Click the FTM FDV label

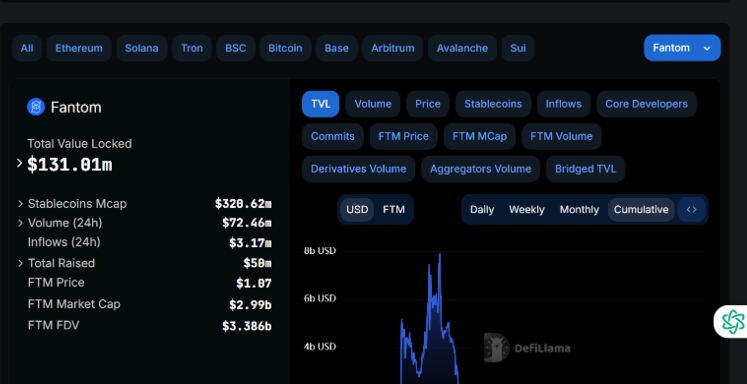(53, 325)
